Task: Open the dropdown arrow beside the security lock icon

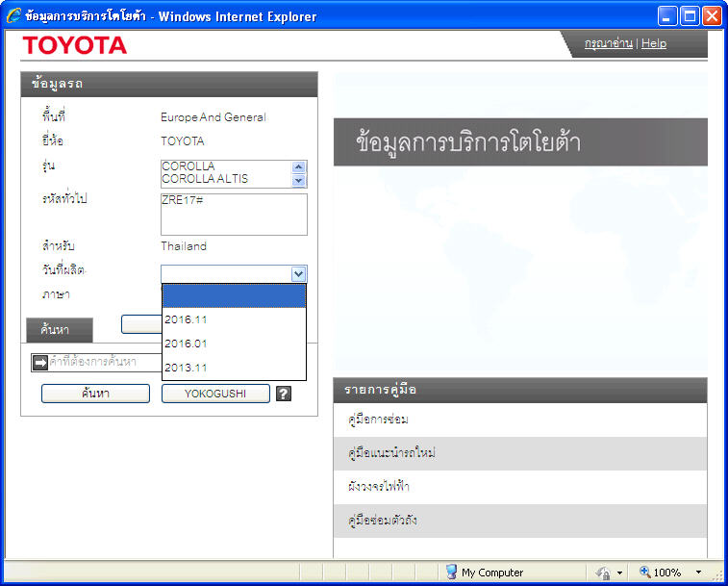Action: (x=619, y=573)
